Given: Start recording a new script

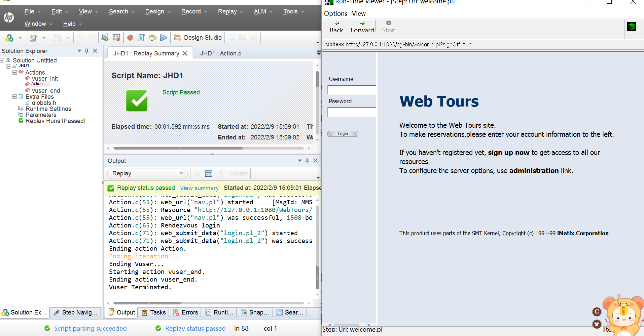Looking at the screenshot, I should (x=130, y=38).
